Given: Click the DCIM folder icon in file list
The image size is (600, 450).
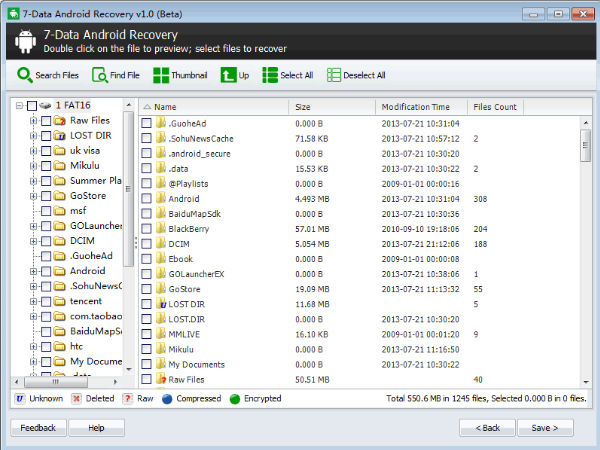Looking at the screenshot, I should [161, 244].
